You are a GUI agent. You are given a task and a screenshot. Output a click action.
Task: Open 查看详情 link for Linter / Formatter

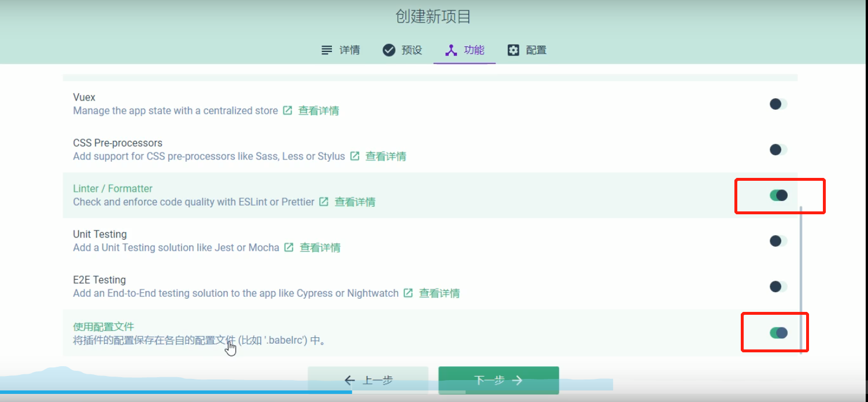point(355,202)
